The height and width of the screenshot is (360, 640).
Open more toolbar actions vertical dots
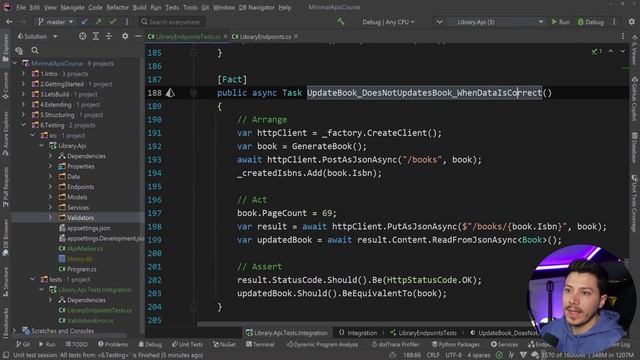[x=614, y=22]
